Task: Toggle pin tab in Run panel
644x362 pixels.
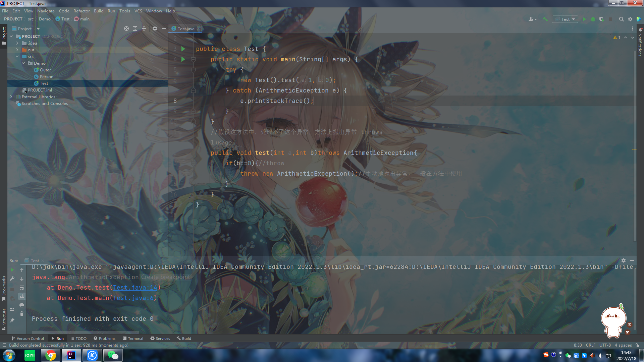Action: click(x=12, y=320)
